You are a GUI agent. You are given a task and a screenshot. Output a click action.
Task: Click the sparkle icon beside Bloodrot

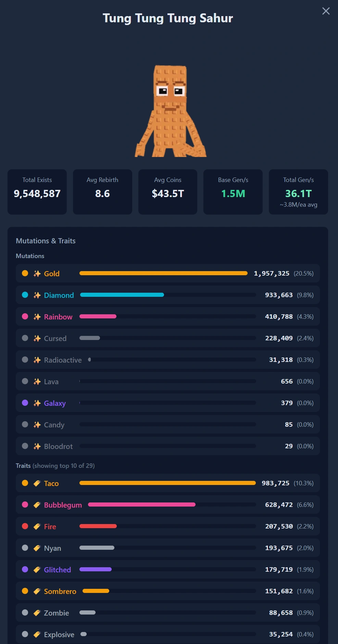(x=37, y=446)
